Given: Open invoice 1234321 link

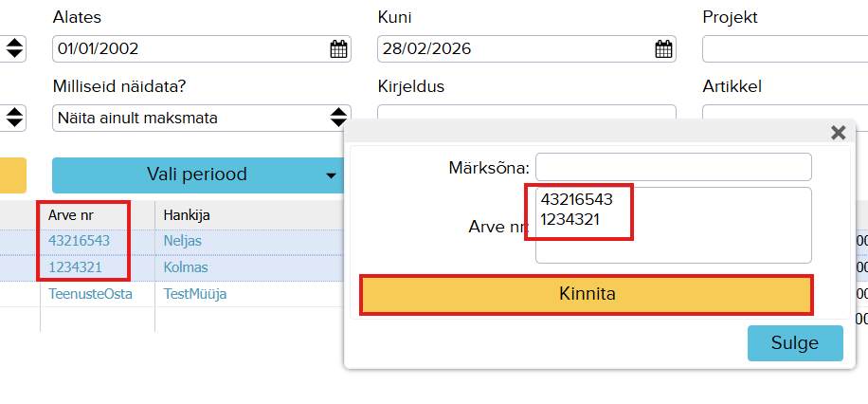Looking at the screenshot, I should (x=75, y=267).
